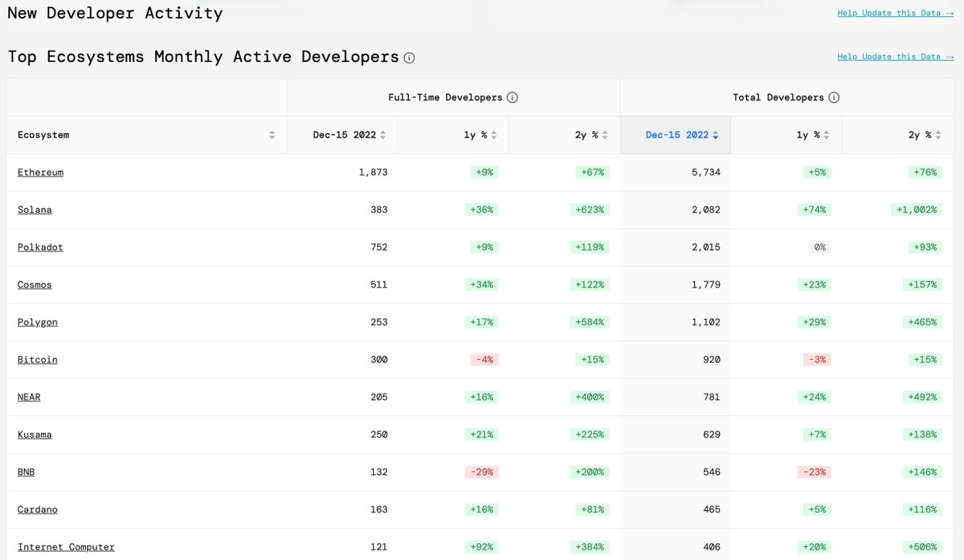This screenshot has width=964, height=560.
Task: Open the Bitcoin ecosystem page
Action: 37,359
